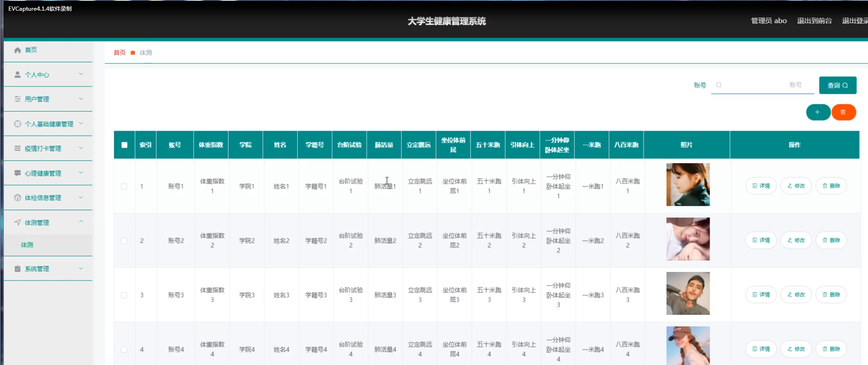Viewport: 868px width, 365px height.
Task: Check the checkbox for row 4
Action: click(x=124, y=350)
